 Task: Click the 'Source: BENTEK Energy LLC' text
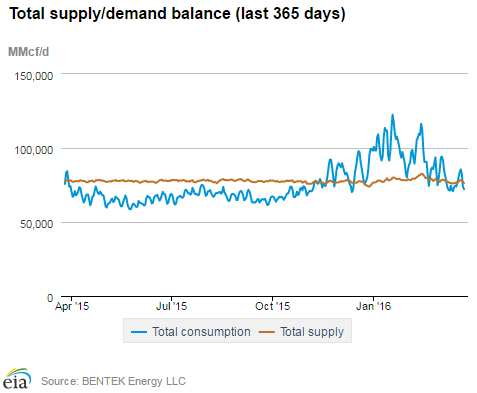point(113,381)
